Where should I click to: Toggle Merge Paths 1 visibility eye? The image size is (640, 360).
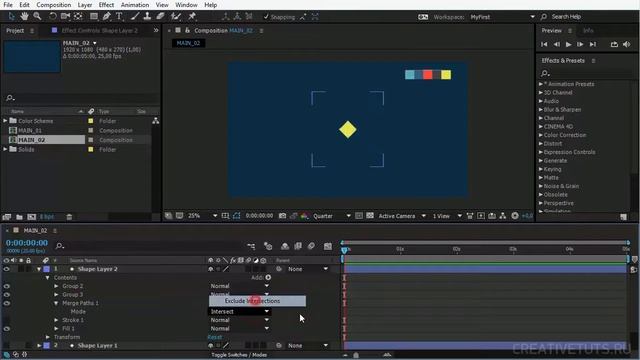click(x=7, y=303)
